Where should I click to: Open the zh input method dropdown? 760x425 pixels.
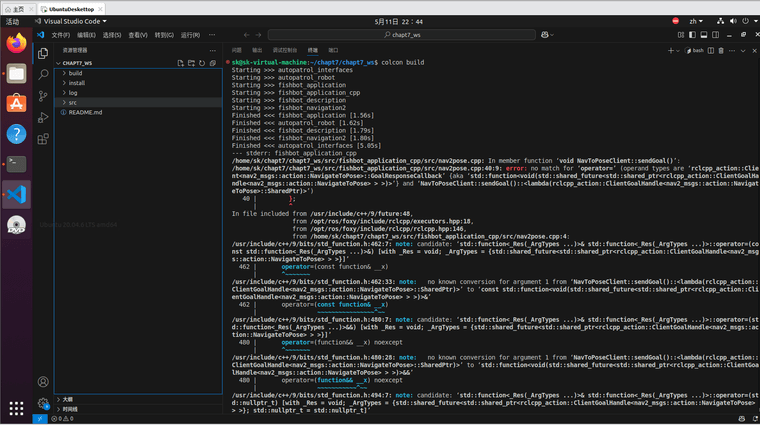click(x=696, y=21)
